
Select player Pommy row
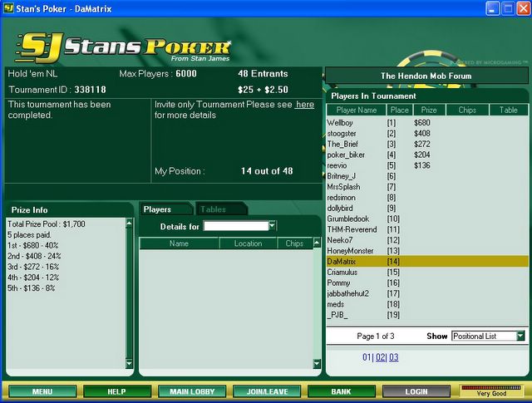coord(427,283)
